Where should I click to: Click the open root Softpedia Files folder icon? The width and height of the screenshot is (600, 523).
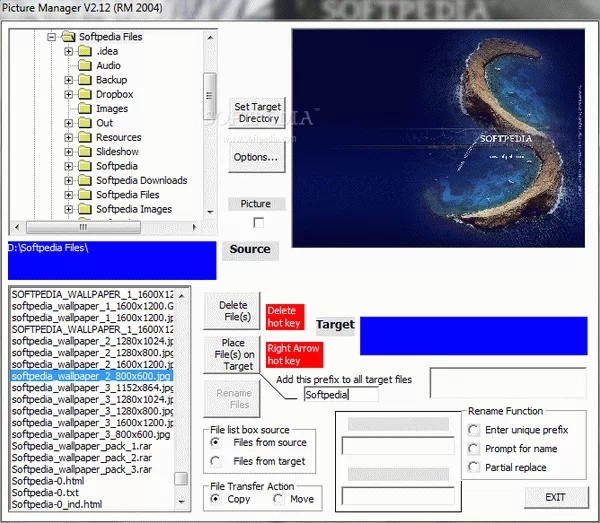tap(68, 37)
